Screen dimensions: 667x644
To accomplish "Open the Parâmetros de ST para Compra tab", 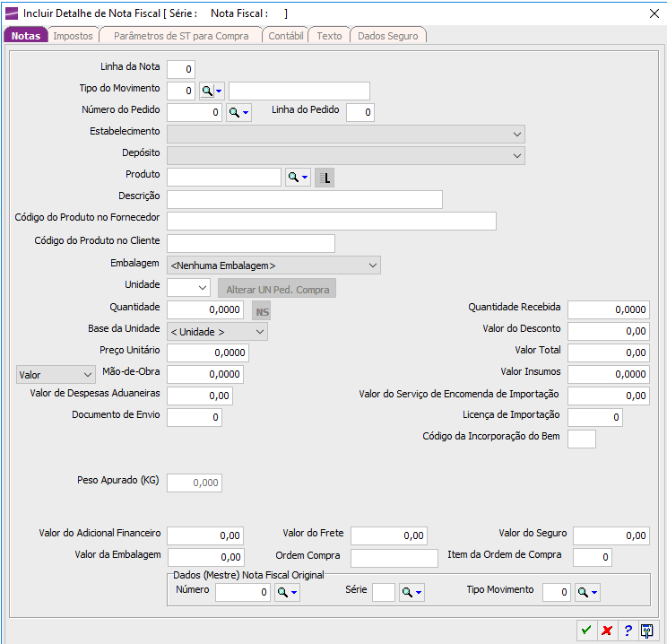I will pos(181,36).
